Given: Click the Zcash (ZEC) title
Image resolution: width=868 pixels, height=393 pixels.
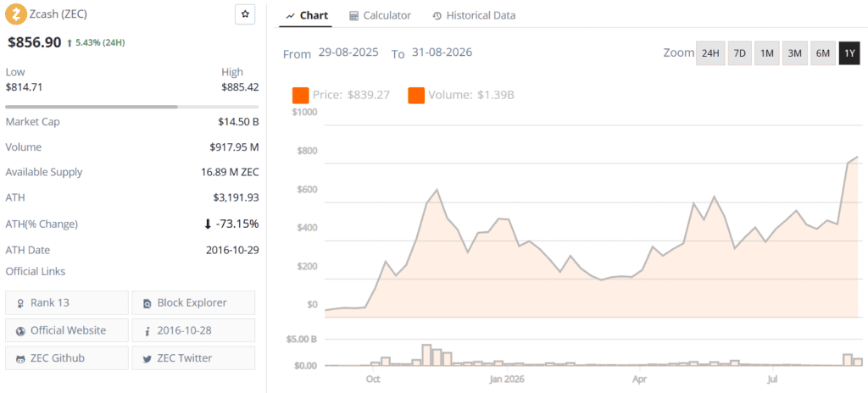Looking at the screenshot, I should click(x=58, y=14).
